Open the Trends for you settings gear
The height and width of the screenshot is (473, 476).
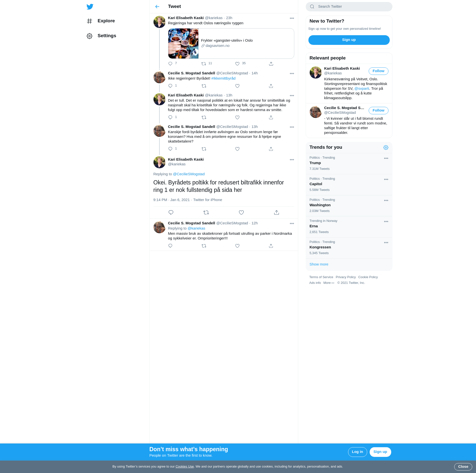(386, 148)
